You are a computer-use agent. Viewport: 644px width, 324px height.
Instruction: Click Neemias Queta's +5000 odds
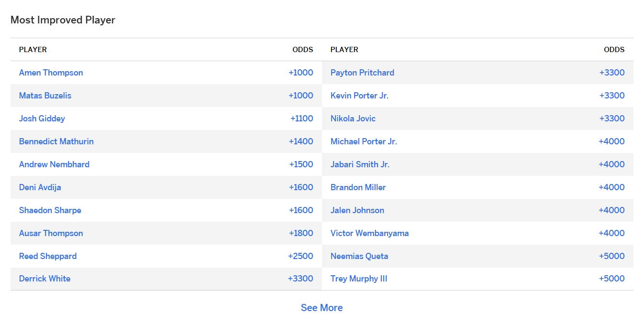pyautogui.click(x=611, y=256)
